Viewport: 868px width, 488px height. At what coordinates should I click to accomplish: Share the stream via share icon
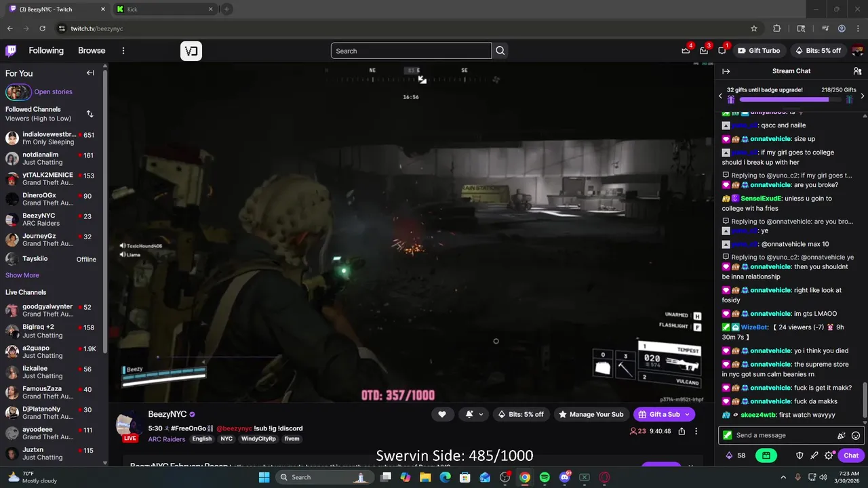(682, 431)
